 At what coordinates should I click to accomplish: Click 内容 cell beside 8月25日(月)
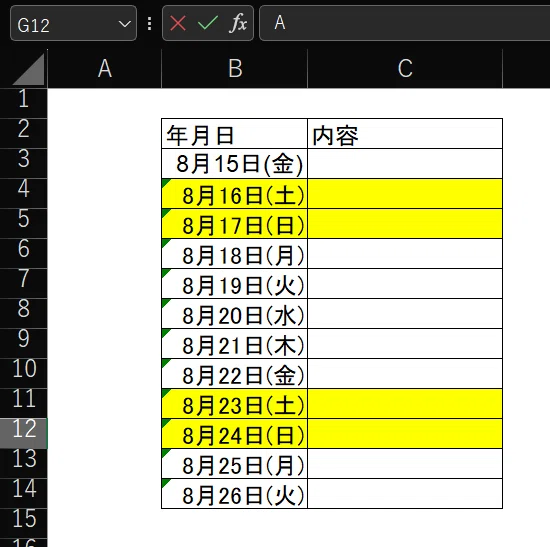405,463
